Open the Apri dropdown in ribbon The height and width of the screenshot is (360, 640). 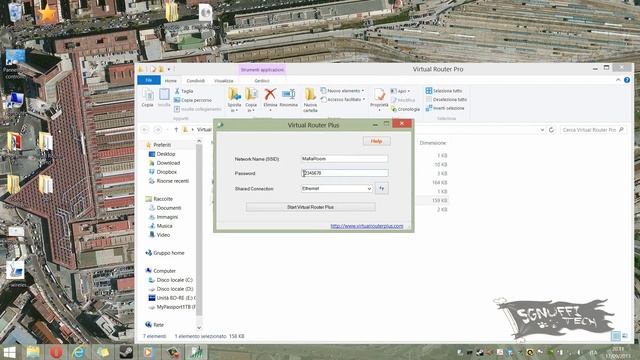[x=400, y=91]
